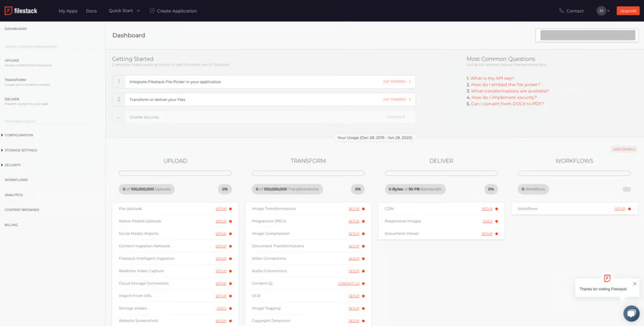Select Dashboard in the sidebar
The image size is (644, 326).
tap(15, 29)
